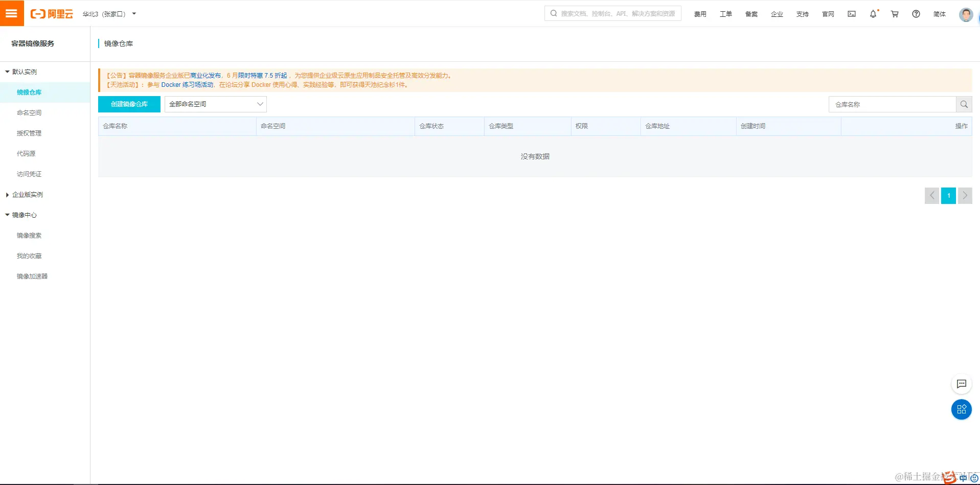Select 镜像仓库 in the sidebar
The height and width of the screenshot is (485, 980).
point(45,93)
